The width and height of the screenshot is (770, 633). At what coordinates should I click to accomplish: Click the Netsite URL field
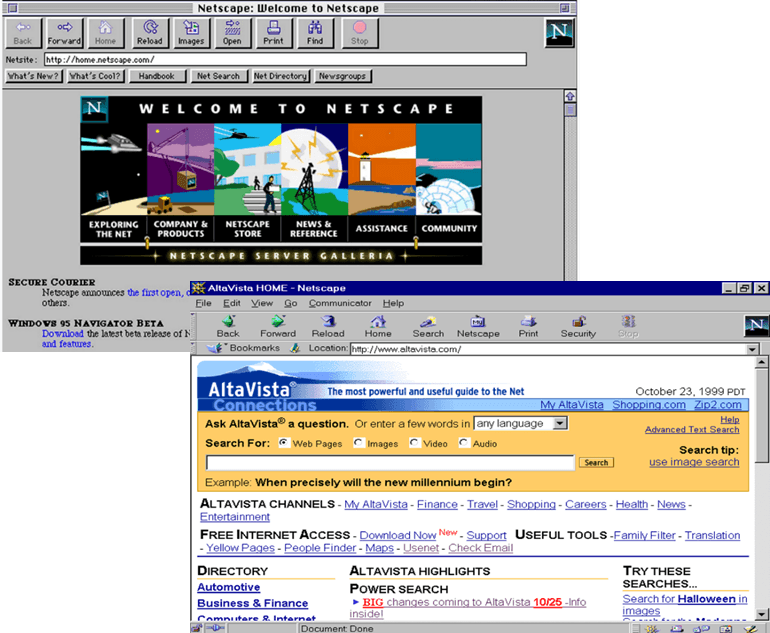(x=285, y=59)
